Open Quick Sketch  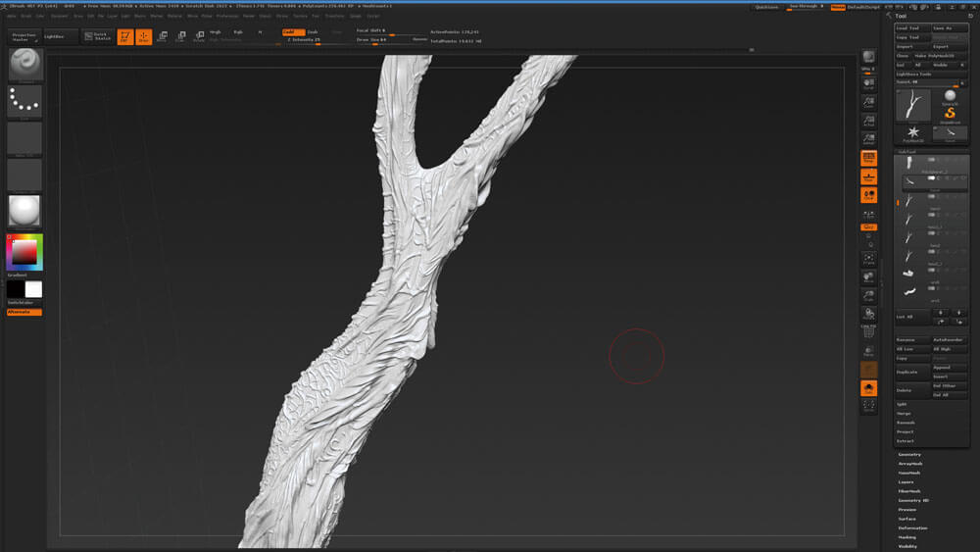(97, 37)
